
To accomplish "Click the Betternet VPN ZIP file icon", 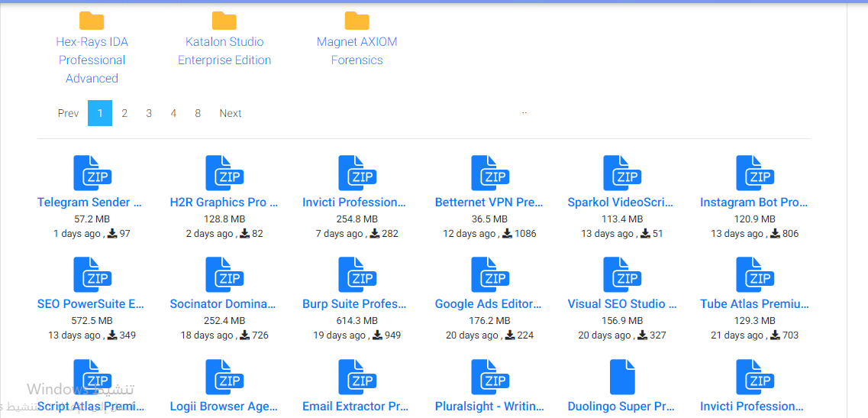I will point(489,173).
